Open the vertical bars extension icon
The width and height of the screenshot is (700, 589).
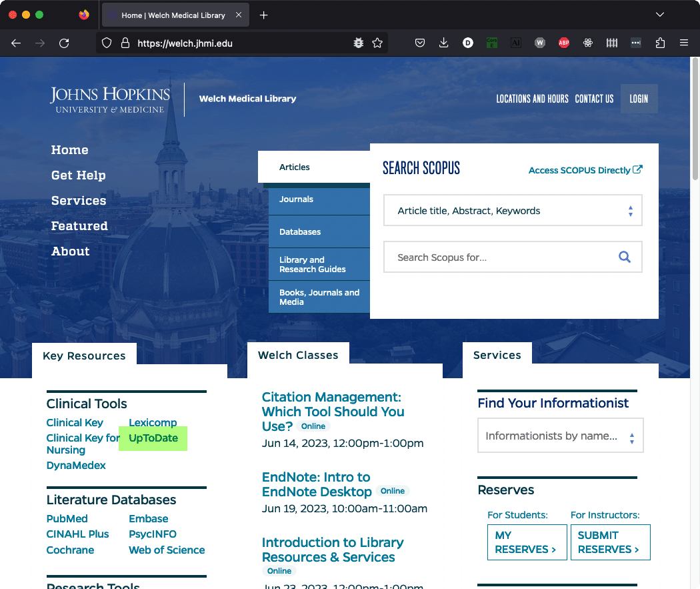coord(612,43)
